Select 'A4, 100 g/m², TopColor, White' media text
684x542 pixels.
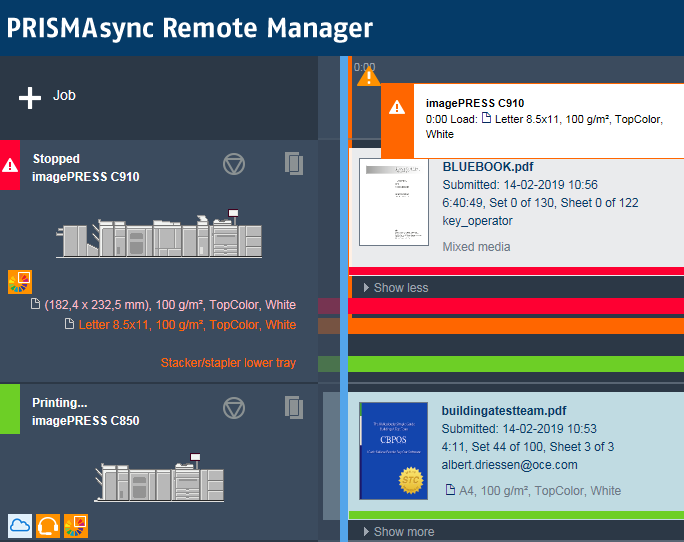click(x=540, y=491)
